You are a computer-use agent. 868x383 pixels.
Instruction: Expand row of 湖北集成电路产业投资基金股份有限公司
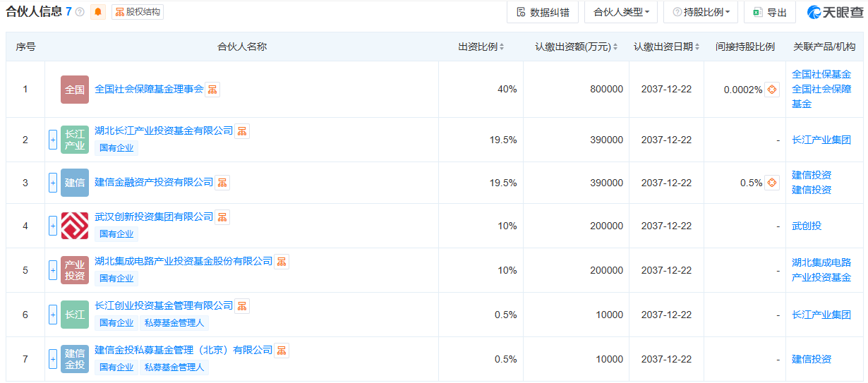pyautogui.click(x=53, y=270)
